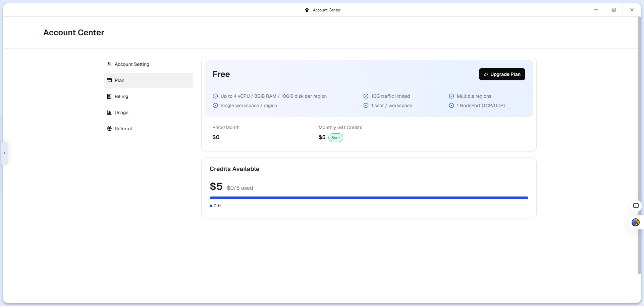Click the check icon beside 1 seat / workspace

tap(366, 105)
